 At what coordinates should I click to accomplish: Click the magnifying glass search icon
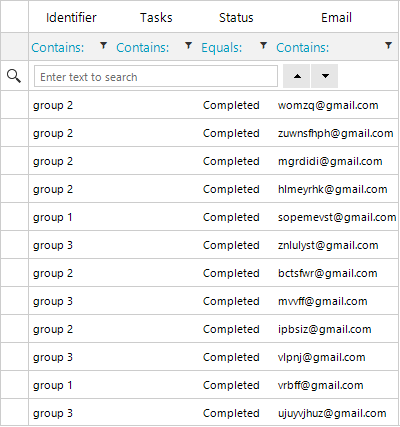click(x=14, y=76)
